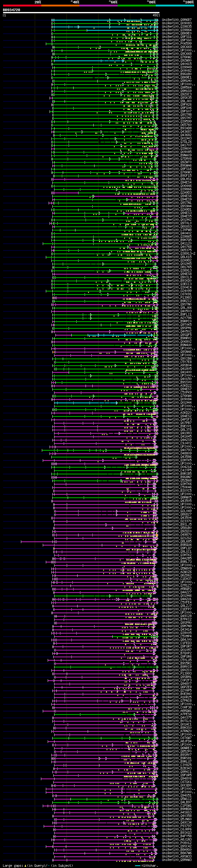Select the UniRef100_Q9SQF5 label
The image size is (197, 868).
coord(176,335)
